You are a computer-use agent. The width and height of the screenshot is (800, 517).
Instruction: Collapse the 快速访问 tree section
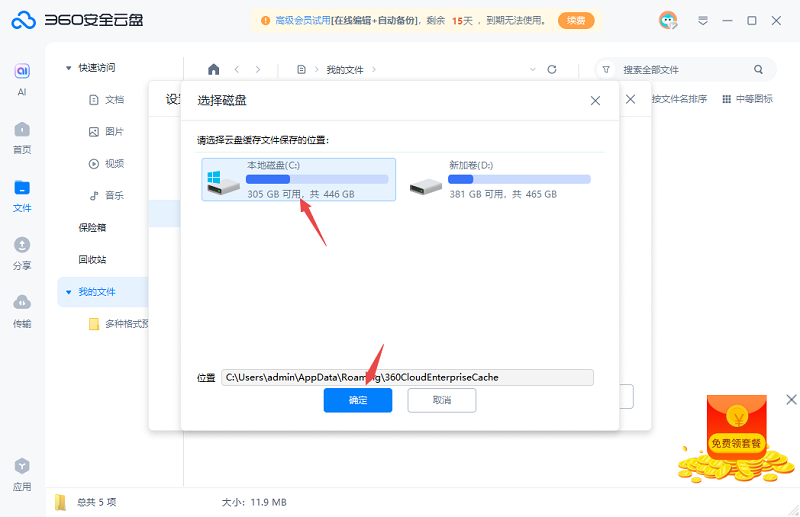tap(68, 68)
